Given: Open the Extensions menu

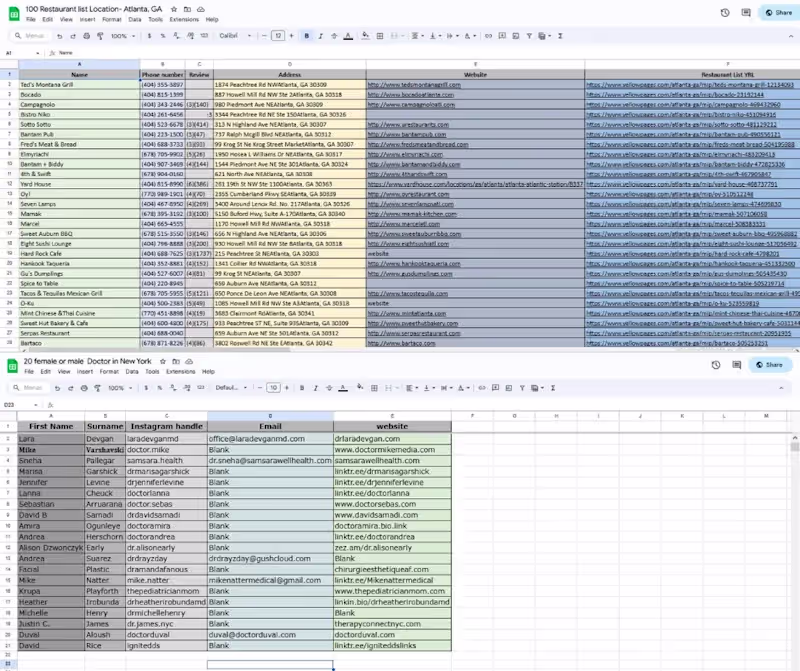Looking at the screenshot, I should tap(182, 19).
